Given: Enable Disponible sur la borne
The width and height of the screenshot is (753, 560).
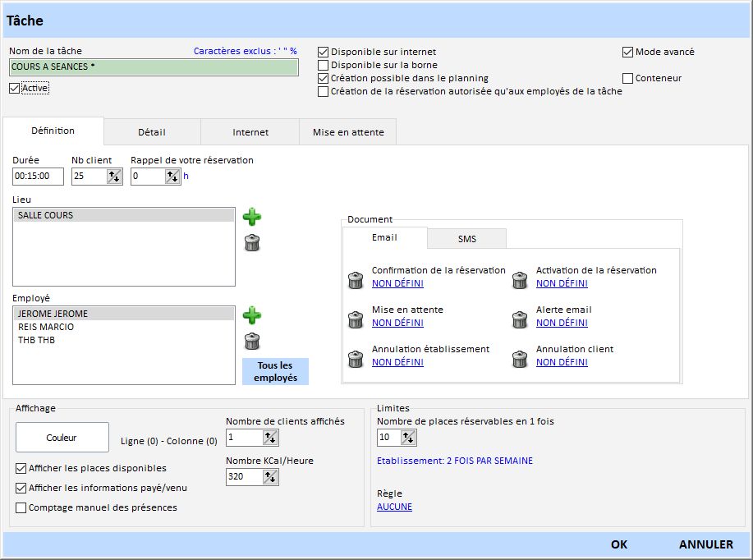Looking at the screenshot, I should [324, 65].
